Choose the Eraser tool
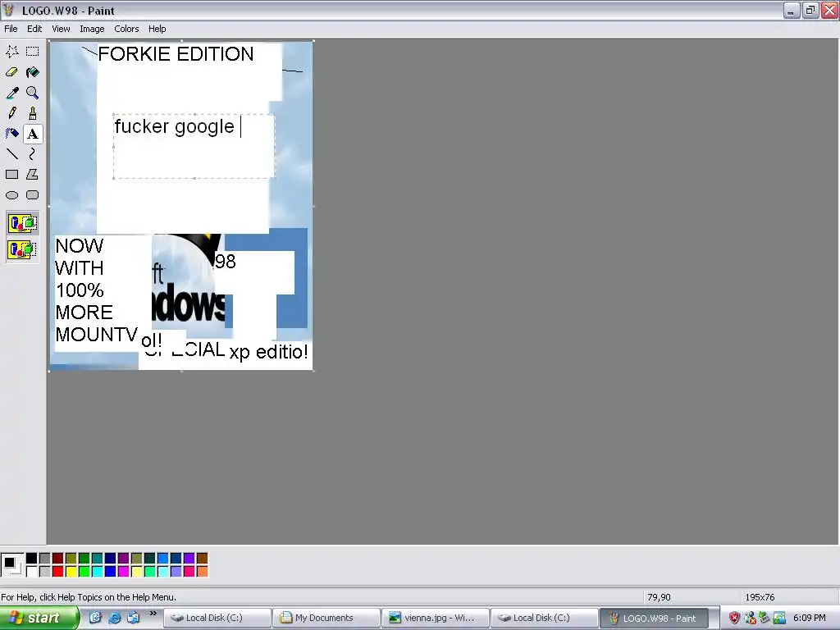The image size is (840, 630). point(11,72)
